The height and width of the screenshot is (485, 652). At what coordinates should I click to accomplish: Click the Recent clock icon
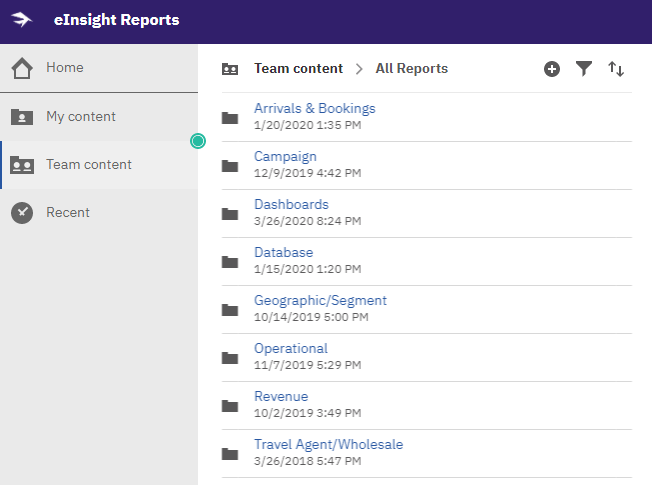point(22,213)
